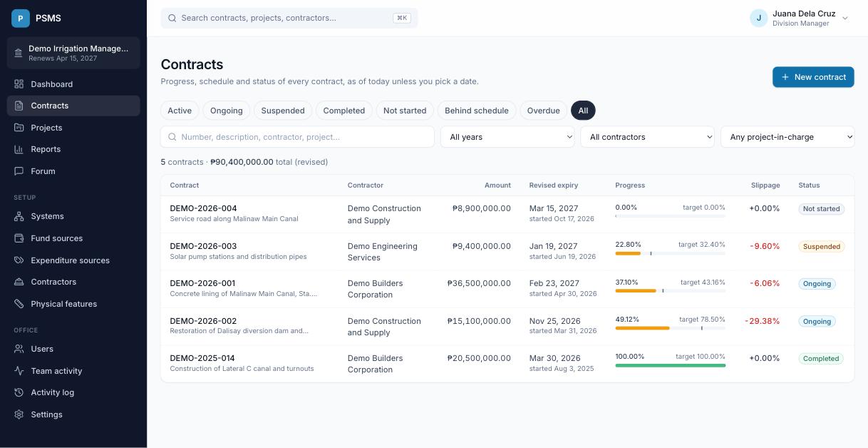Click the Fund sources wallet icon

coord(19,238)
